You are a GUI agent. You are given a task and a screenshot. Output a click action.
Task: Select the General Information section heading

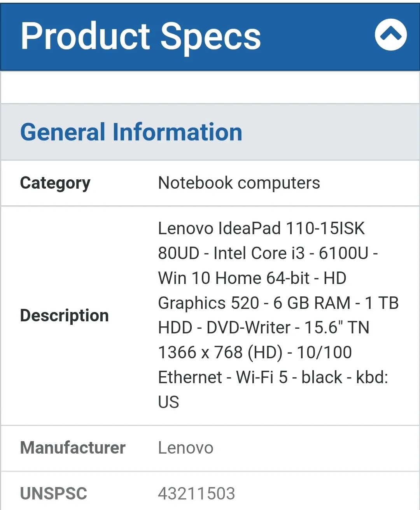pos(131,131)
